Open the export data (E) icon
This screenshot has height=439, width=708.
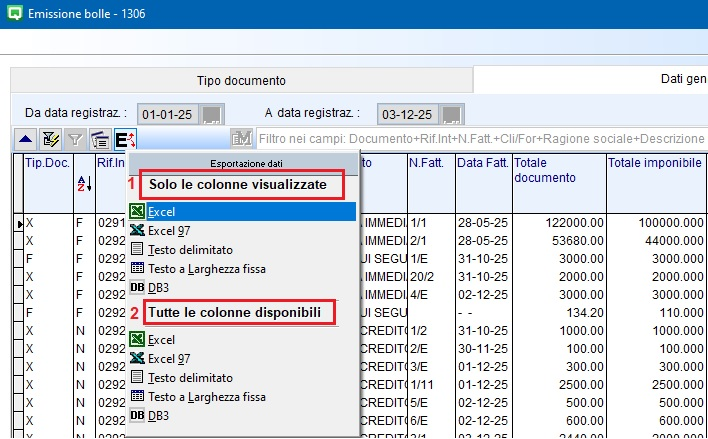click(125, 139)
